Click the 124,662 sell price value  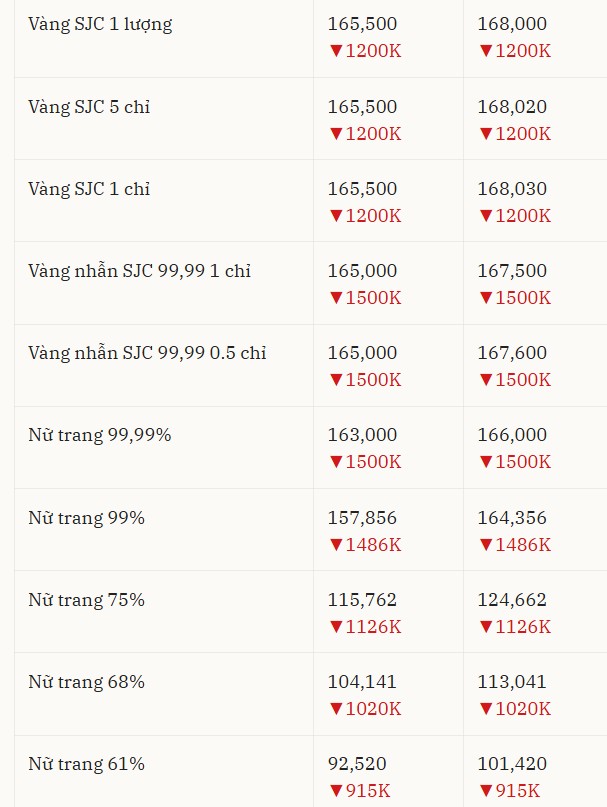pyautogui.click(x=512, y=600)
